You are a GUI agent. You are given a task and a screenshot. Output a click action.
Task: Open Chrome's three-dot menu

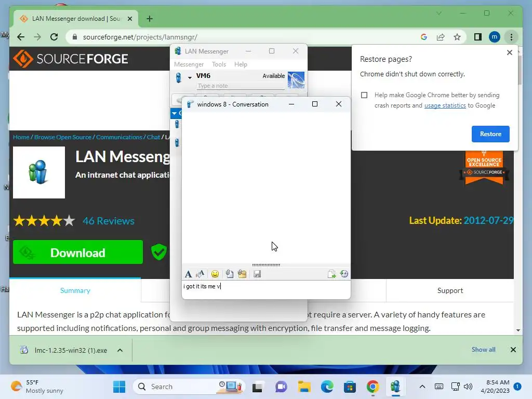pyautogui.click(x=511, y=37)
